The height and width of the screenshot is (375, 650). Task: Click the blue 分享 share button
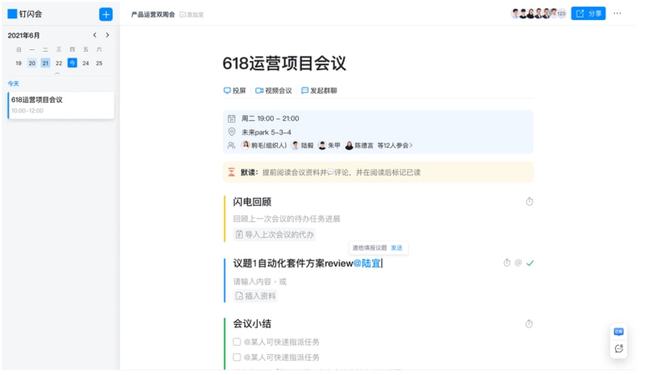[588, 13]
